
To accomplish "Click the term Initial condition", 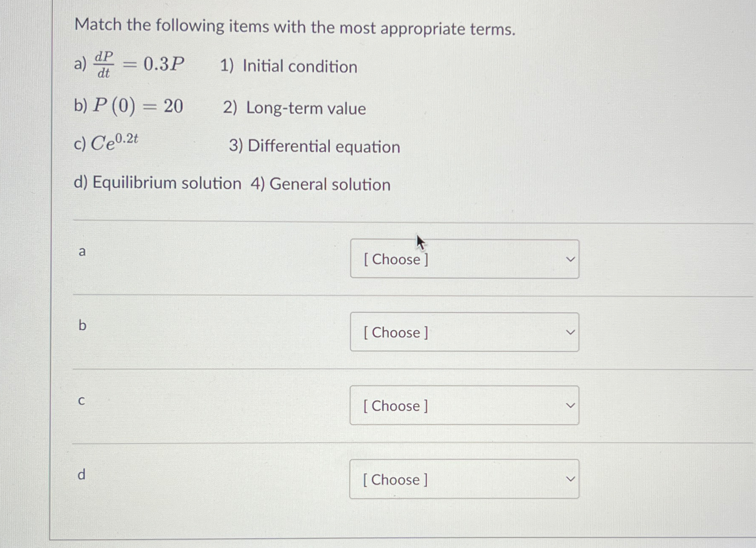I will tap(289, 66).
